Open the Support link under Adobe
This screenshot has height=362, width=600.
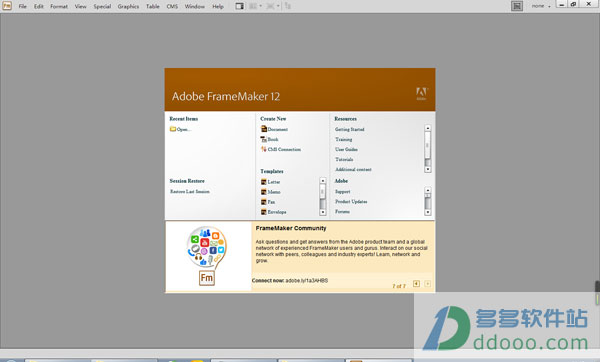[x=342, y=191]
